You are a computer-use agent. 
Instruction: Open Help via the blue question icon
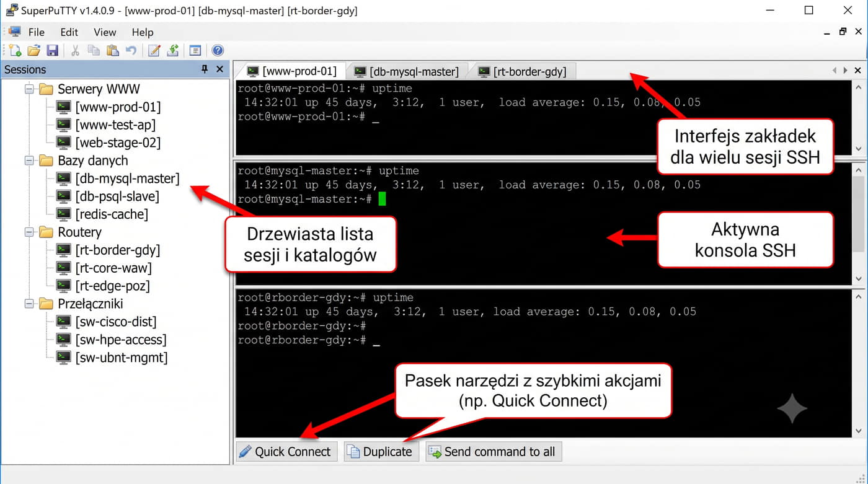point(218,51)
